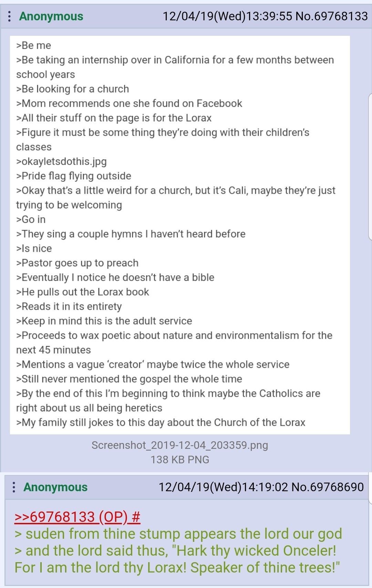Open the three-dot menu of post No.69768133
372x588 pixels.
coord(9,16)
